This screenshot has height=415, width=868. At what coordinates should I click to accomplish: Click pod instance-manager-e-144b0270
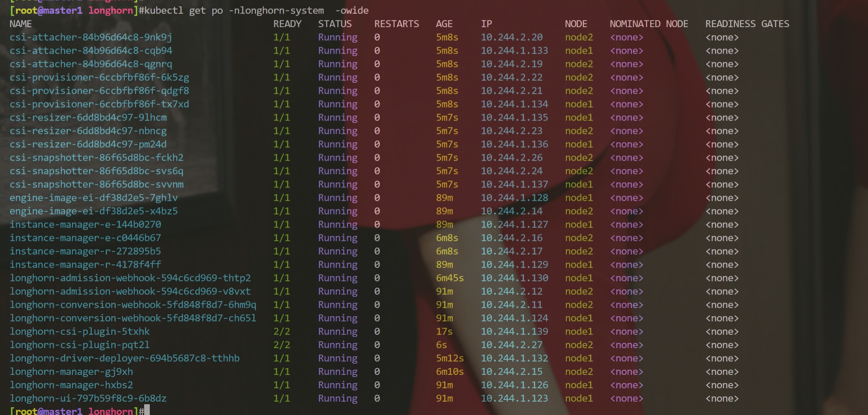[x=85, y=225]
